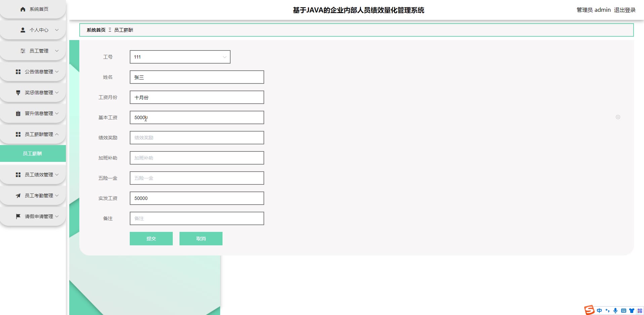The width and height of the screenshot is (644, 315).
Task: Click the 取消 cancel button
Action: 201,239
